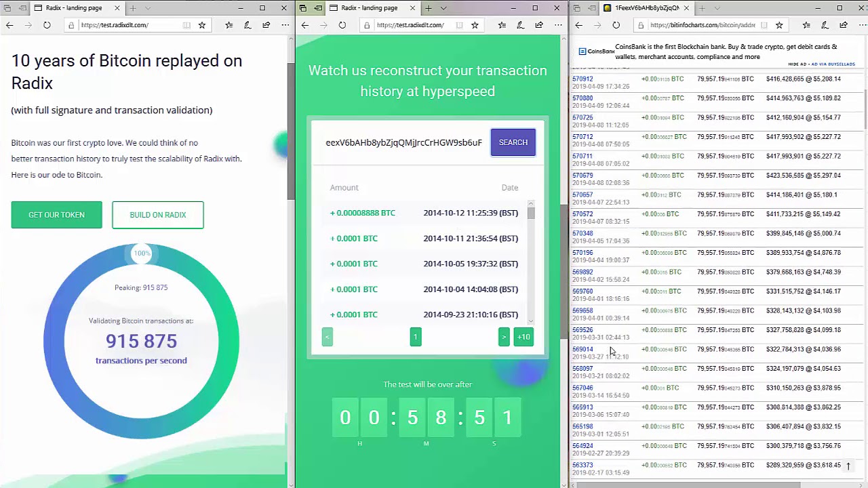Open a new tab in middle Radix window
868x488 pixels.
coord(429,8)
